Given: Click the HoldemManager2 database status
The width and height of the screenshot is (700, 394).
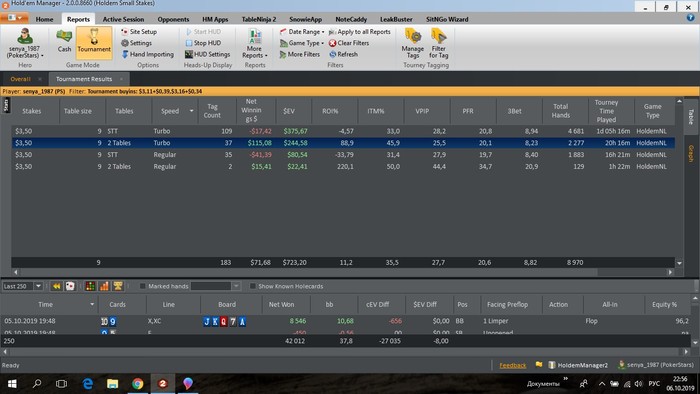Looking at the screenshot, I should coord(578,365).
